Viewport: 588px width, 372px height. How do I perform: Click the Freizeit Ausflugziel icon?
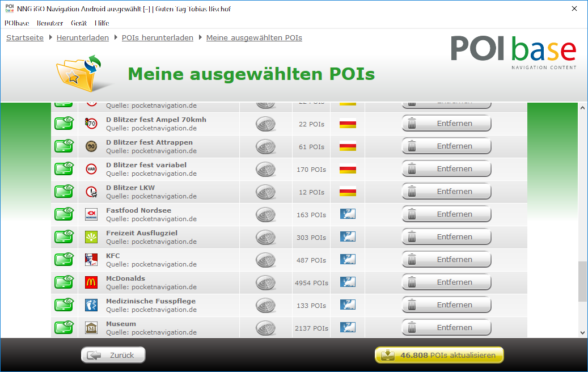point(91,237)
